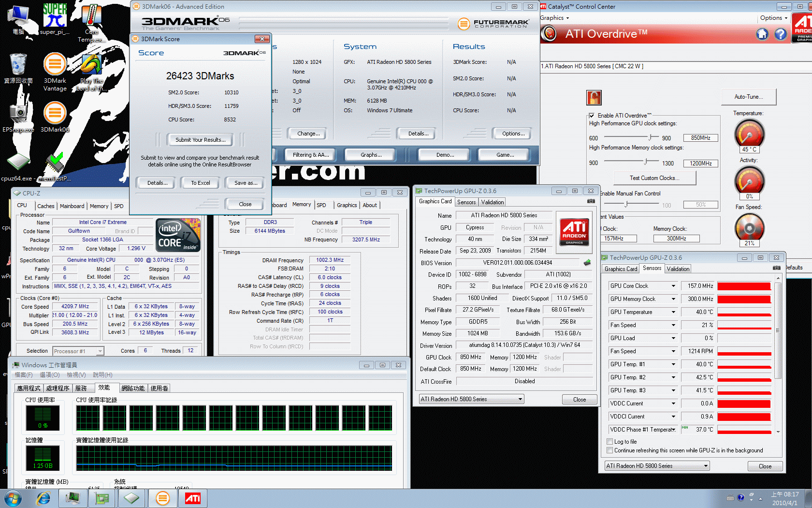Image resolution: width=812 pixels, height=508 pixels.
Task: Open the memTestPro desktop icon
Action: tap(55, 167)
